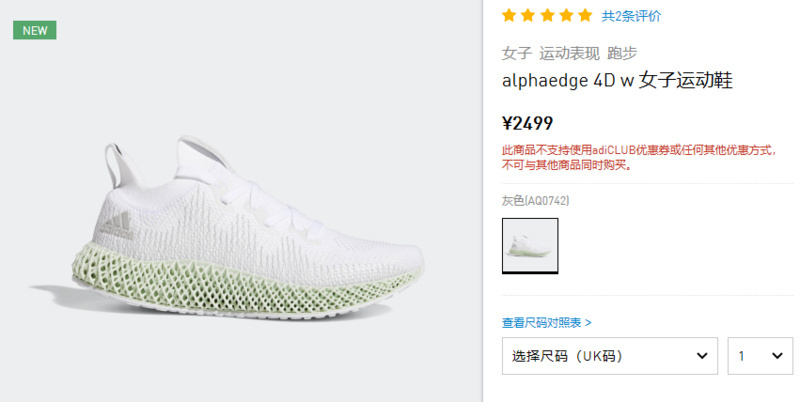The width and height of the screenshot is (800, 402).
Task: Go to the 跑步 category
Action: pos(622,53)
